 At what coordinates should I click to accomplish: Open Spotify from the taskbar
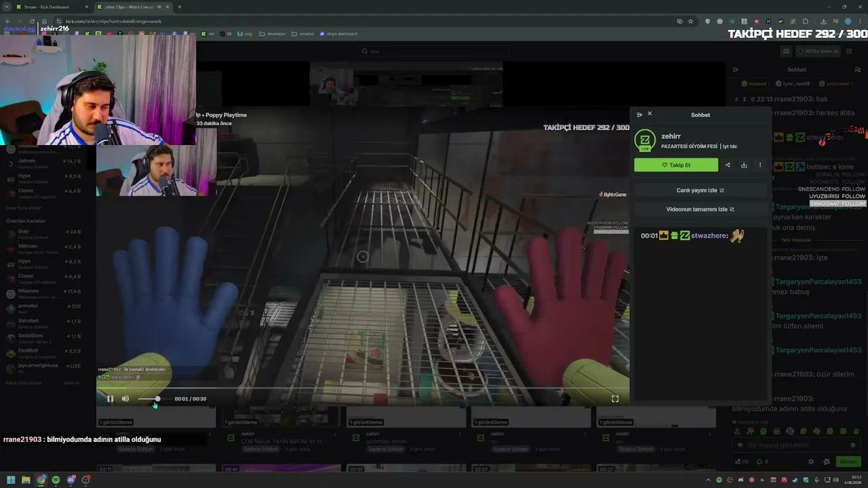(56, 480)
